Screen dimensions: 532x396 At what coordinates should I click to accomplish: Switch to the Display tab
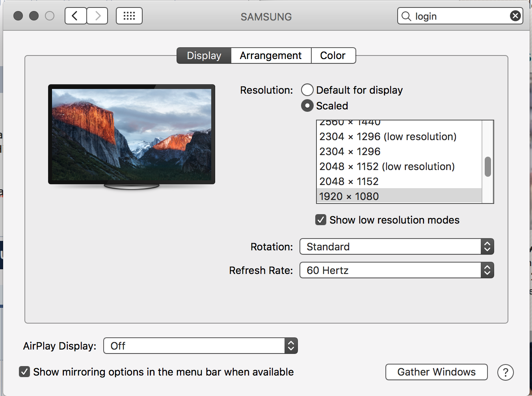click(204, 56)
